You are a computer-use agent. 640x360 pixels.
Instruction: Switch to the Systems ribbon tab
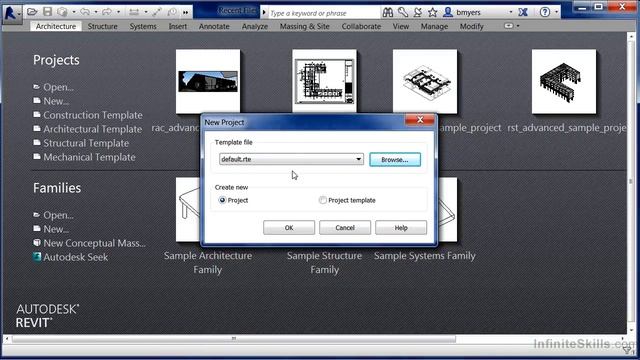[x=143, y=26]
